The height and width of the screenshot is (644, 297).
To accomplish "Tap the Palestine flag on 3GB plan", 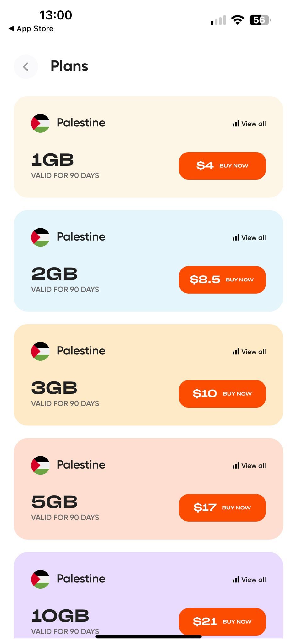I will [x=40, y=351].
